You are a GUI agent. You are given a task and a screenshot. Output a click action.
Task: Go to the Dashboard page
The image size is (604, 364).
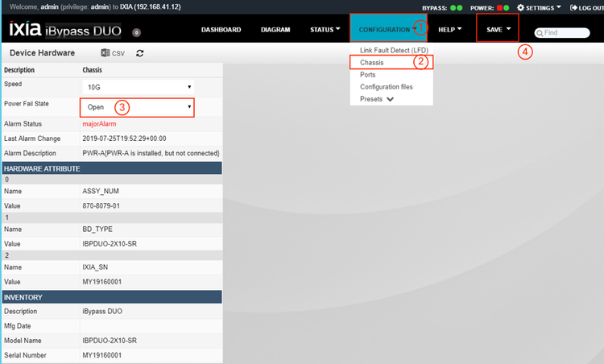[x=221, y=29]
